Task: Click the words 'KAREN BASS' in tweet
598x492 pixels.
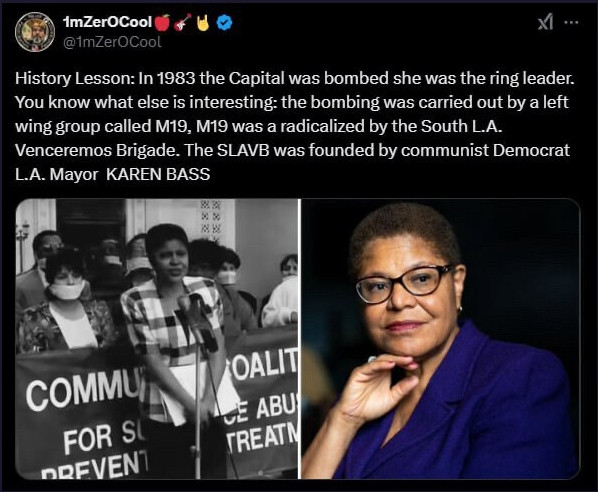Action: [x=158, y=174]
